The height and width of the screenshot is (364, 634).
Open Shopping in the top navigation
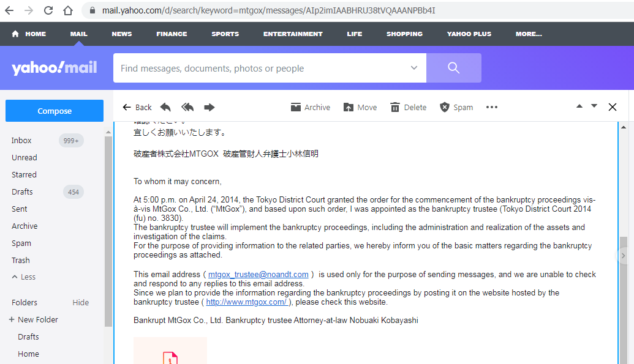coord(404,34)
